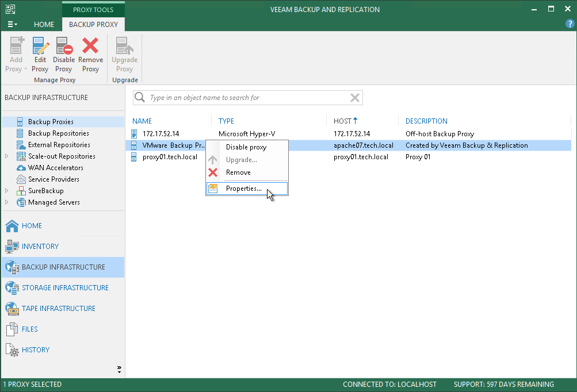Viewport: 577px width, 392px height.
Task: Select the 172.17.52.14 proxy row
Action: pyautogui.click(x=349, y=134)
